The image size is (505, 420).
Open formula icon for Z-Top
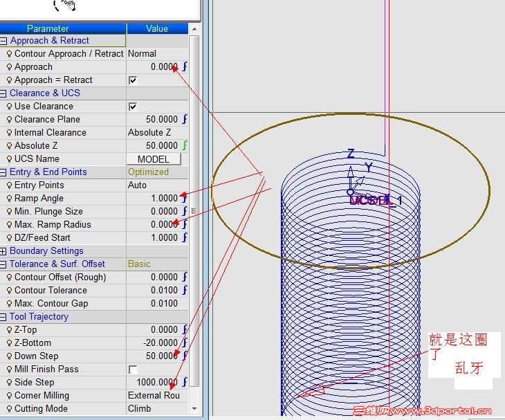point(185,329)
